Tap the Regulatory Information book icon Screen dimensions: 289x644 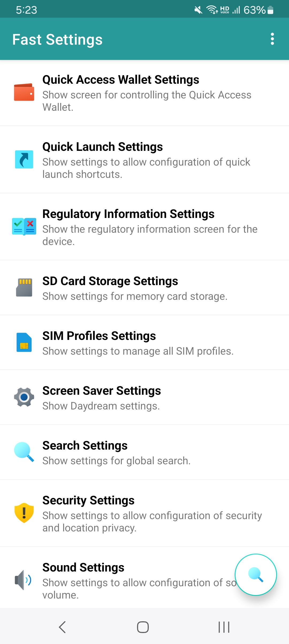24,227
